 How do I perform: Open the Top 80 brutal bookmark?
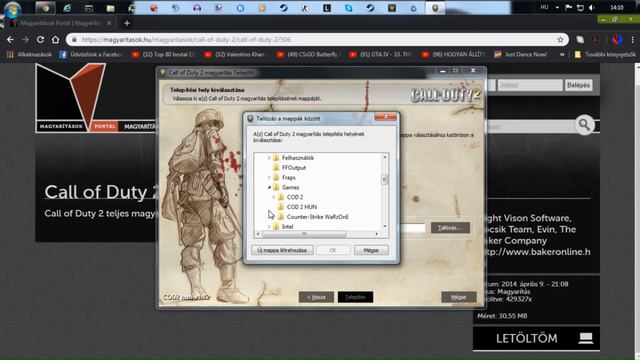[x=163, y=54]
